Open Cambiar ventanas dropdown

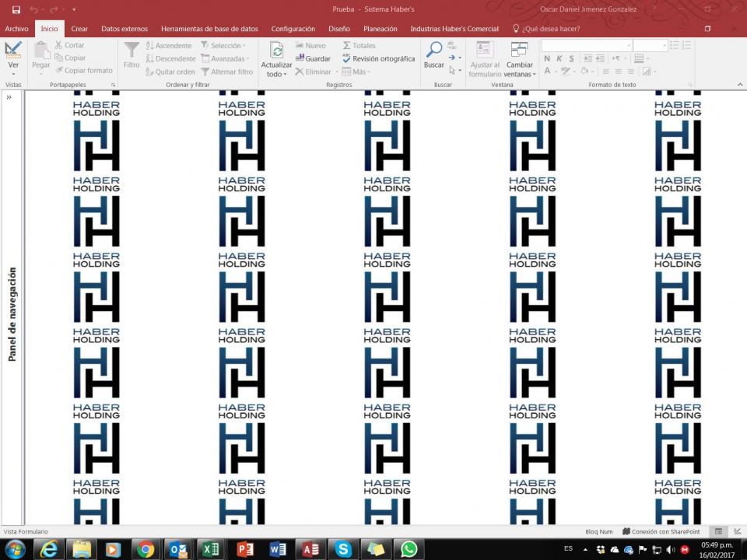(519, 60)
